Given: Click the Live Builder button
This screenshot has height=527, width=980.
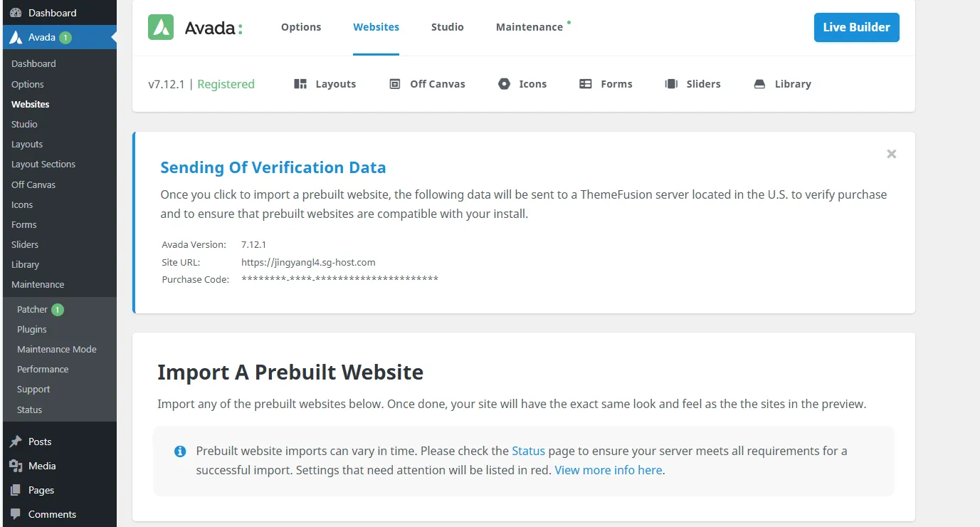Looking at the screenshot, I should click(856, 27).
